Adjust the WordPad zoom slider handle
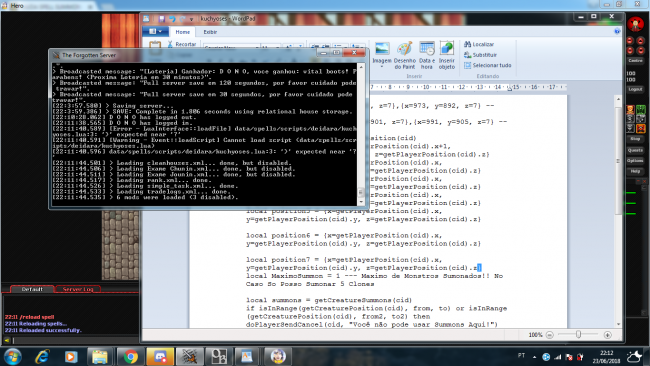 coord(578,334)
